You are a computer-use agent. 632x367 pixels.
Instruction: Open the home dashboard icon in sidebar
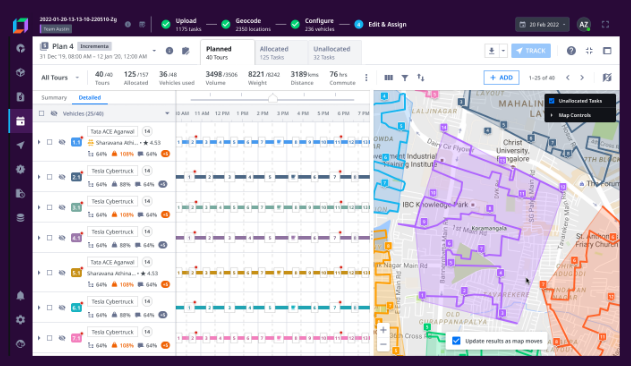pyautogui.click(x=21, y=49)
